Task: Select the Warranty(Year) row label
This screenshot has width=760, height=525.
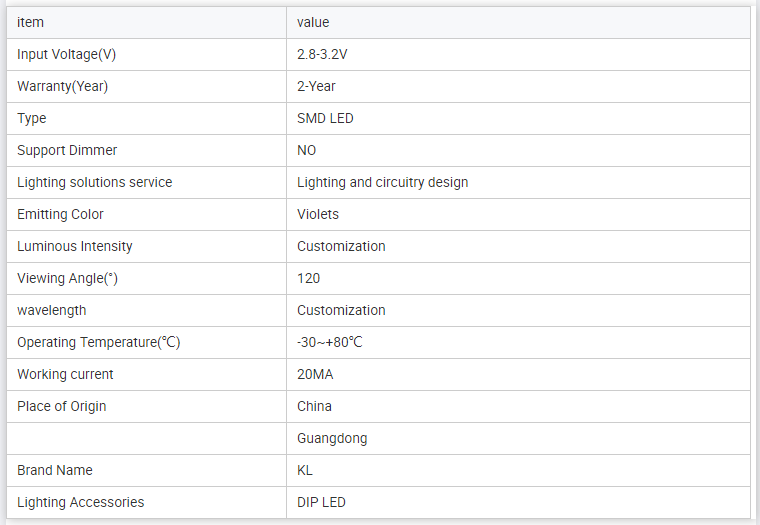Action: pyautogui.click(x=62, y=86)
